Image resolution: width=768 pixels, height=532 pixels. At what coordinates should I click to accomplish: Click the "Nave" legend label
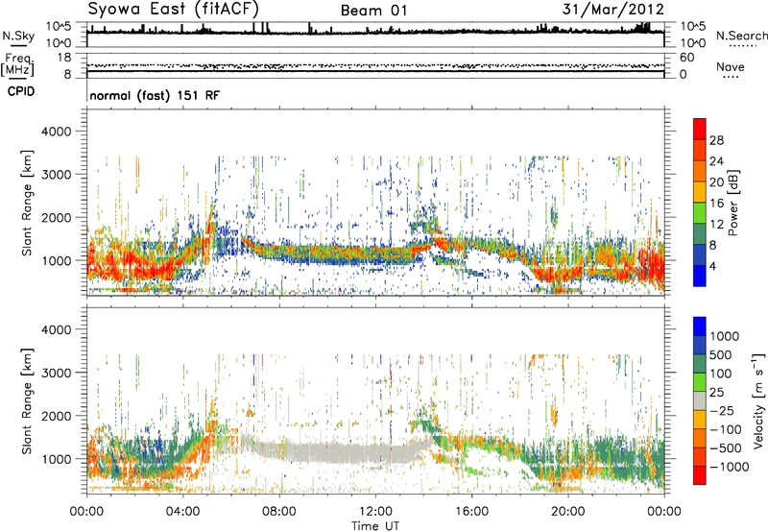(x=731, y=66)
